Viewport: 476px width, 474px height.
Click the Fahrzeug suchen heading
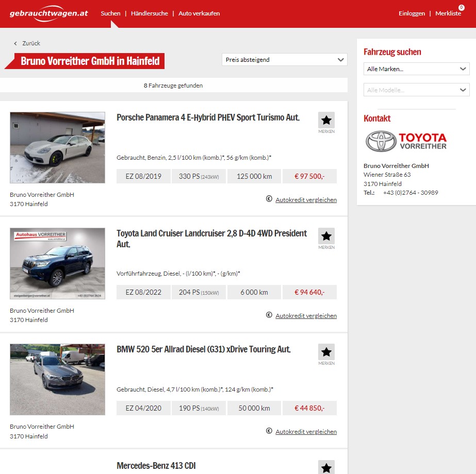point(392,52)
